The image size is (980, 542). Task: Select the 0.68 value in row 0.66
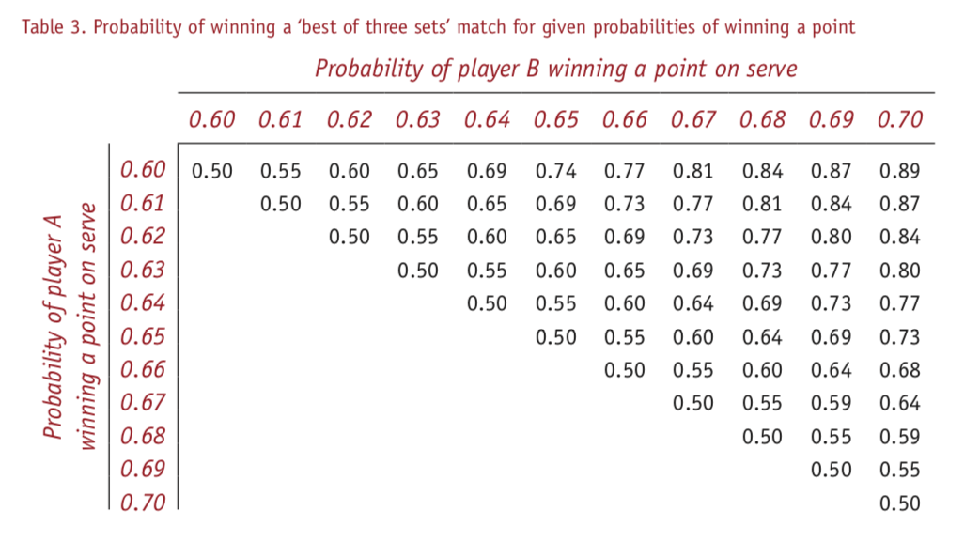[x=900, y=370]
